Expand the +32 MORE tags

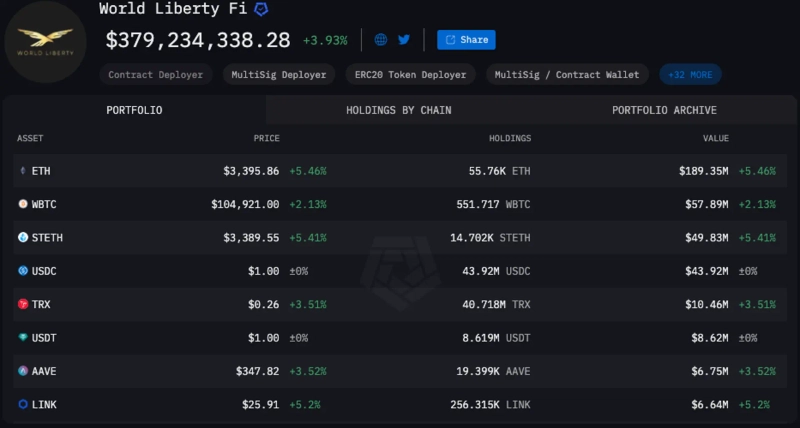click(x=690, y=74)
